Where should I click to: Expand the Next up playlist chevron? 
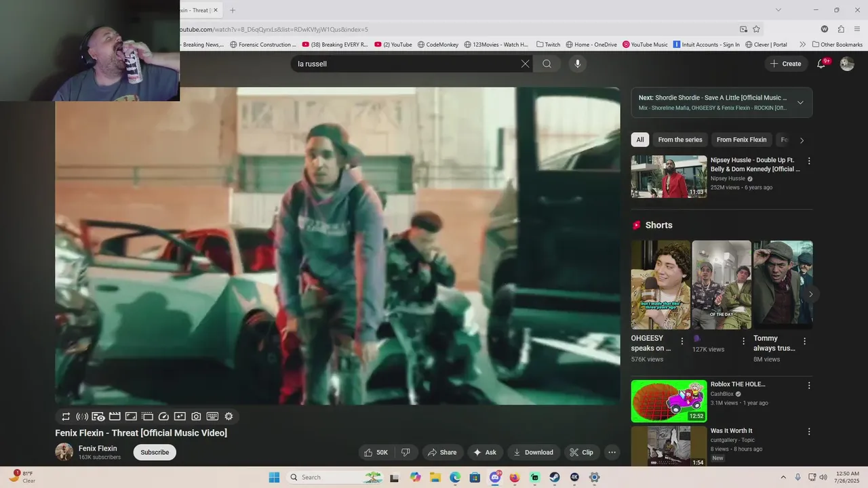800,102
